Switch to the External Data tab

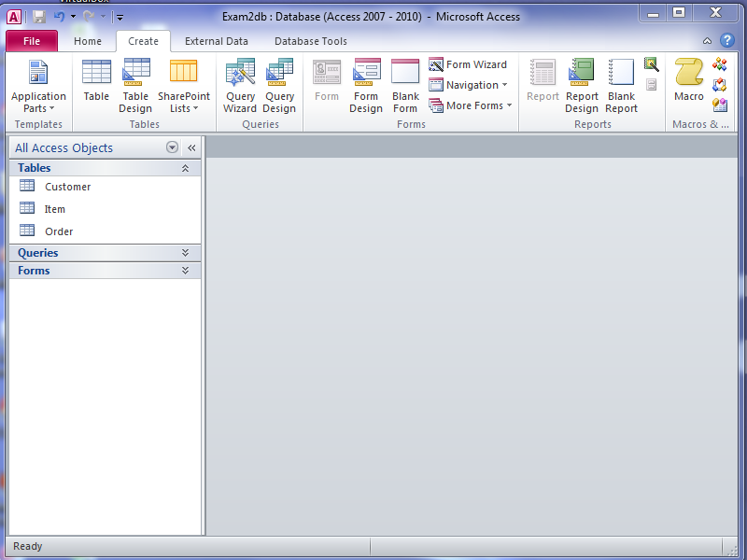(217, 41)
